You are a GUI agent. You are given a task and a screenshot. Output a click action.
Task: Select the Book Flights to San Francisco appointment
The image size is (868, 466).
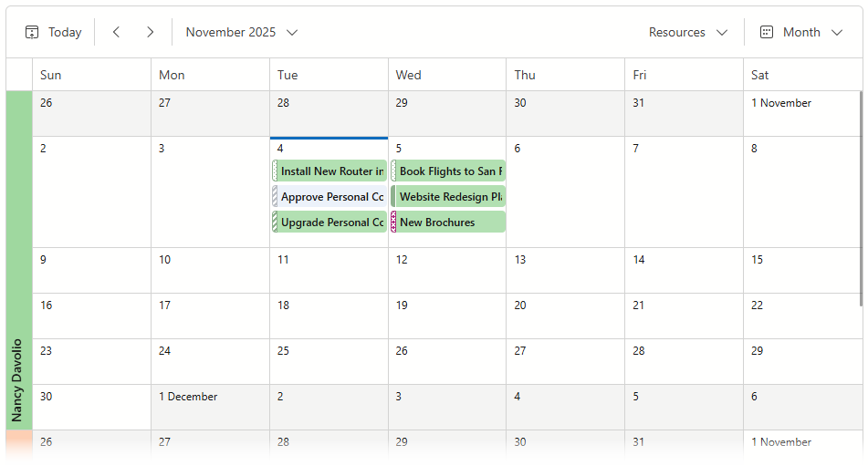[451, 171]
